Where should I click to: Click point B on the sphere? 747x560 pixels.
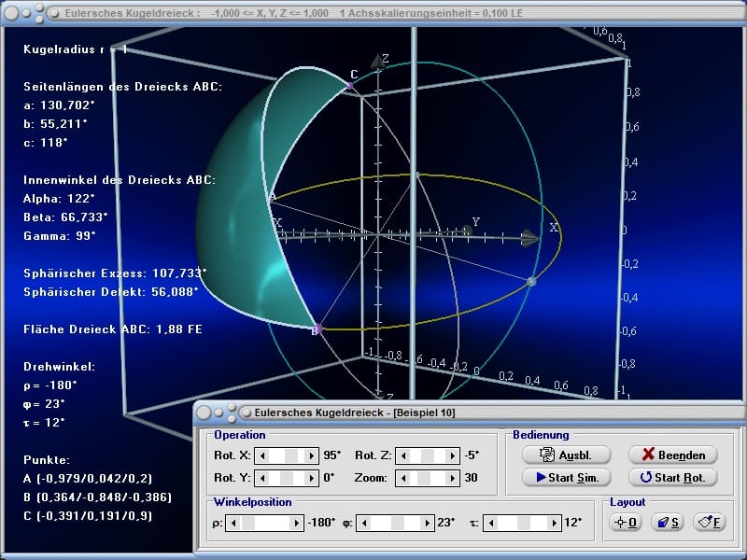pyautogui.click(x=318, y=329)
